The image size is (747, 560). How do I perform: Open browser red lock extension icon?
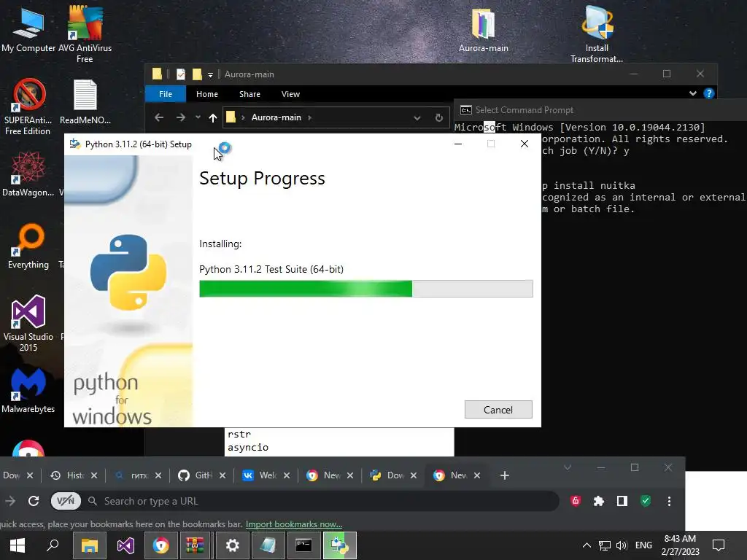coord(576,500)
